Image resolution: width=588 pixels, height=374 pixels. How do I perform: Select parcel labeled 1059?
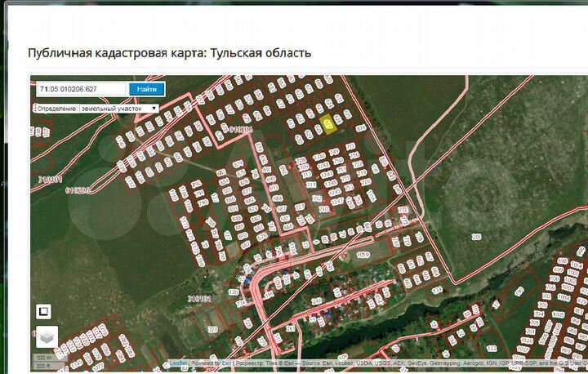click(363, 255)
